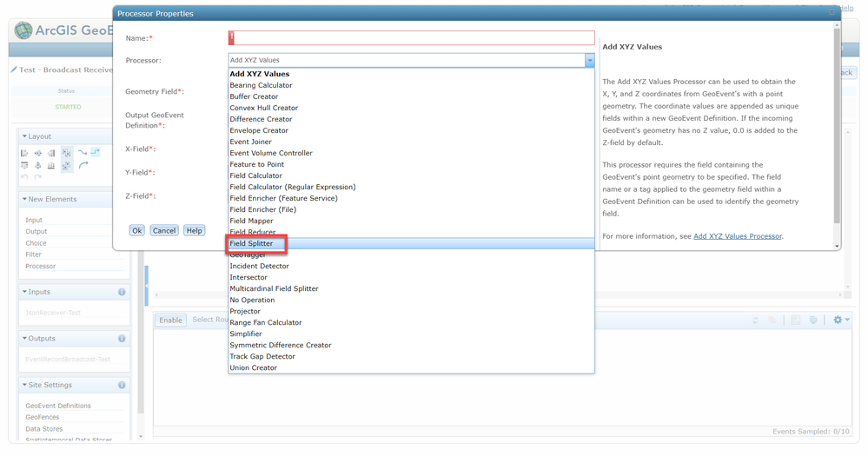This screenshot has height=456, width=868.
Task: Click the Outputs panel info icon
Action: (x=122, y=338)
